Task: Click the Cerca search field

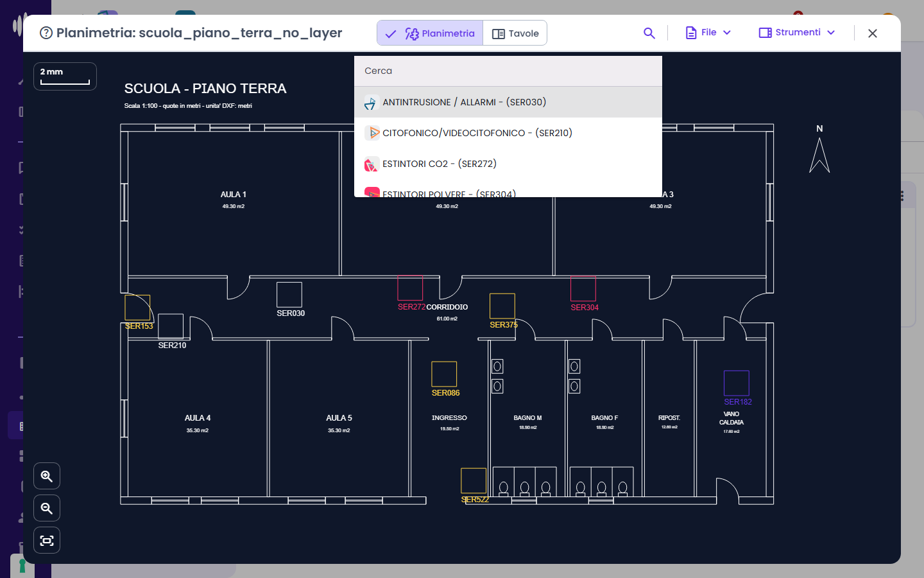Action: tap(508, 71)
